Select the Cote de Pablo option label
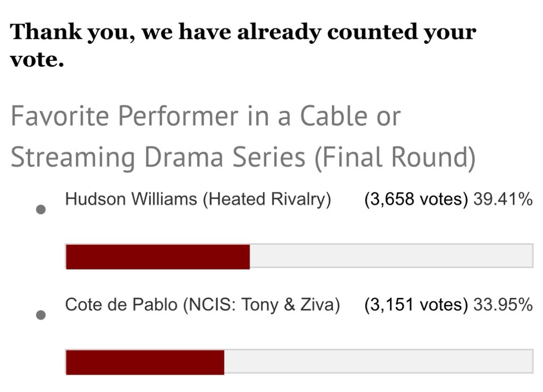 click(x=203, y=305)
